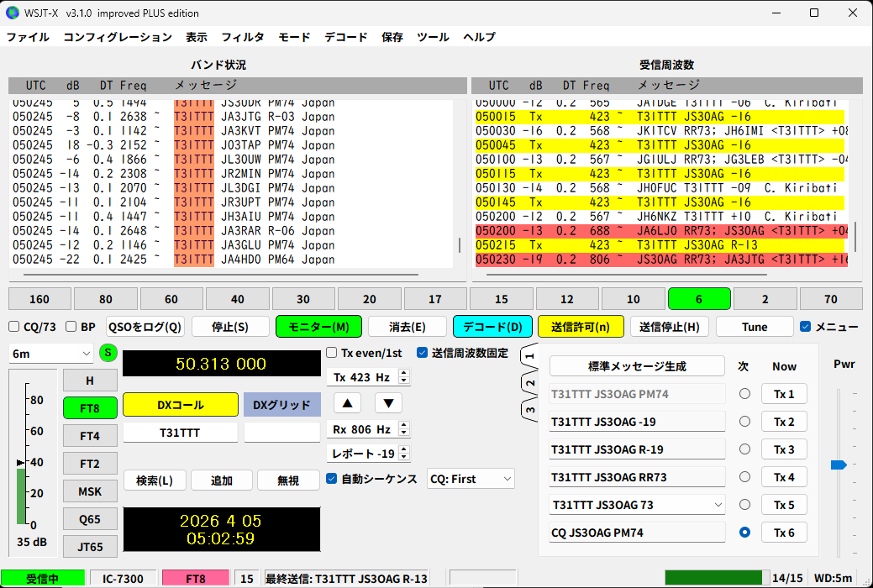
Task: Open the ファイル menu
Action: tap(28, 37)
